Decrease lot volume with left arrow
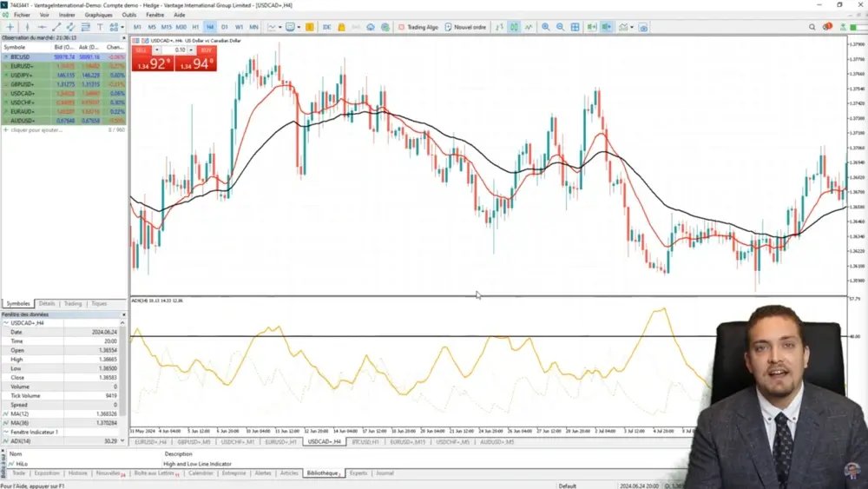 [156, 50]
